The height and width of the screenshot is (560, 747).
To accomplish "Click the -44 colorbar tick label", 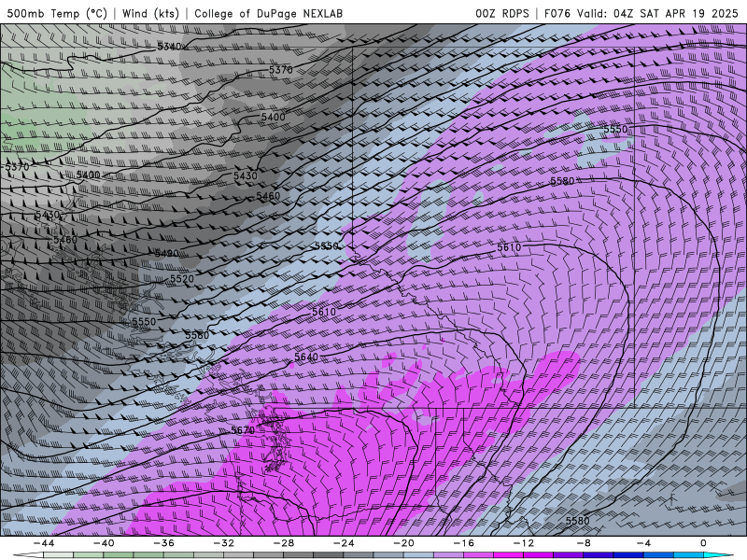I will pyautogui.click(x=44, y=543).
